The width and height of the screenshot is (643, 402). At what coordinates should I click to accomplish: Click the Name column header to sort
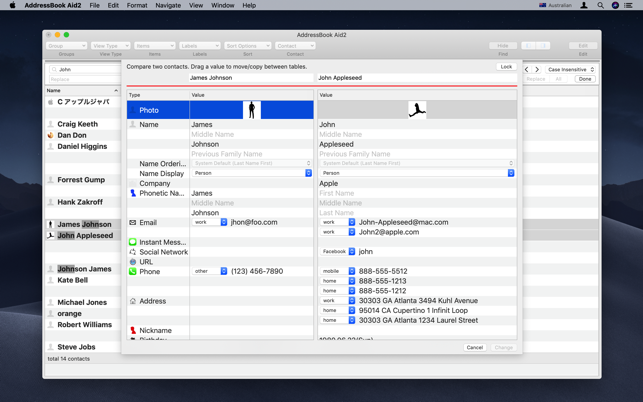pos(82,90)
